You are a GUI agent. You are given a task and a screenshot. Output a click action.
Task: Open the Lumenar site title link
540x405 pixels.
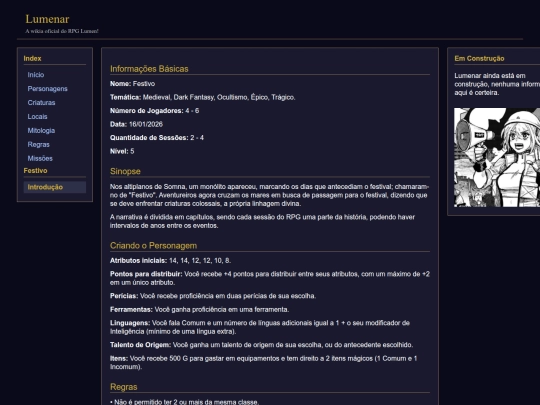pyautogui.click(x=47, y=19)
